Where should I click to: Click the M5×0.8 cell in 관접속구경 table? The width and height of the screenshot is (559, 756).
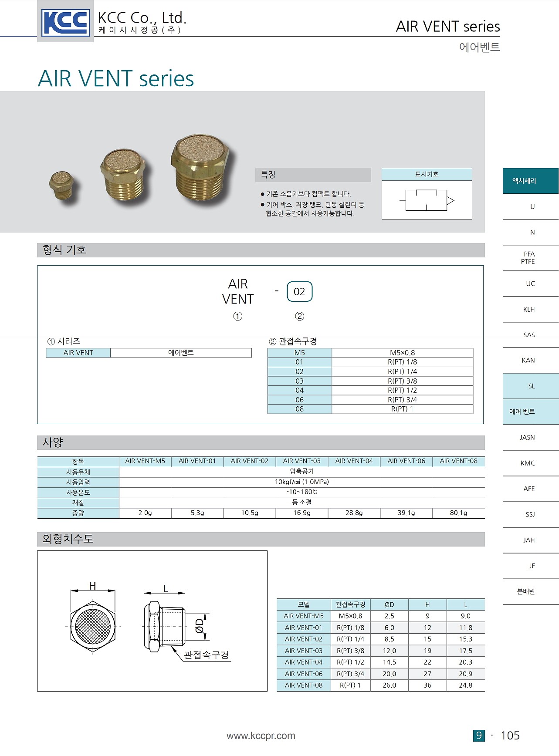(x=402, y=353)
